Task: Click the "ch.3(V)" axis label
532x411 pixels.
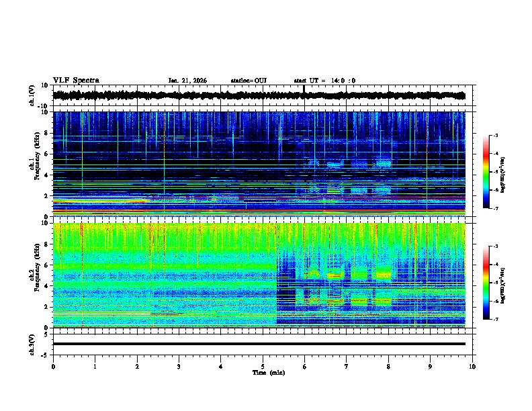Action: pyautogui.click(x=32, y=345)
